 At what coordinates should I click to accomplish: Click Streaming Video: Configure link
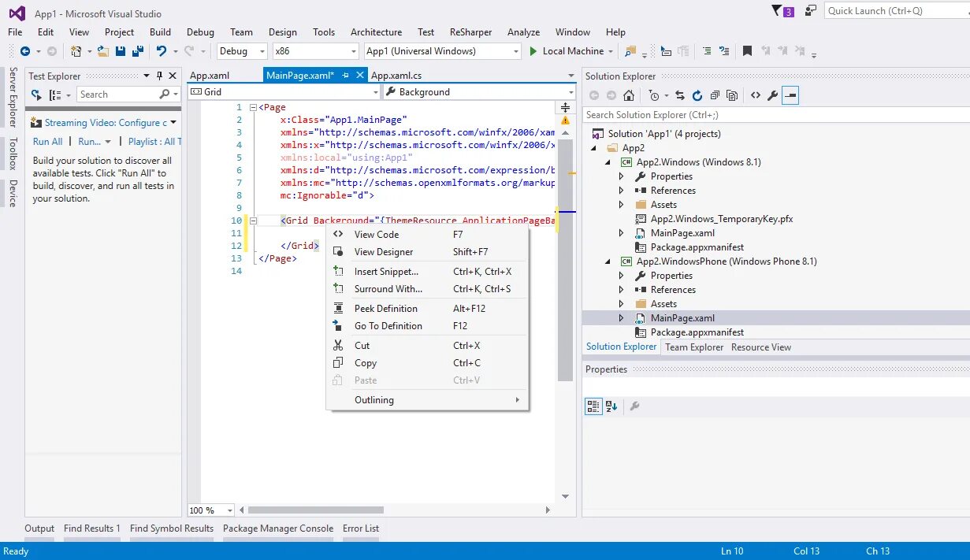tap(106, 123)
